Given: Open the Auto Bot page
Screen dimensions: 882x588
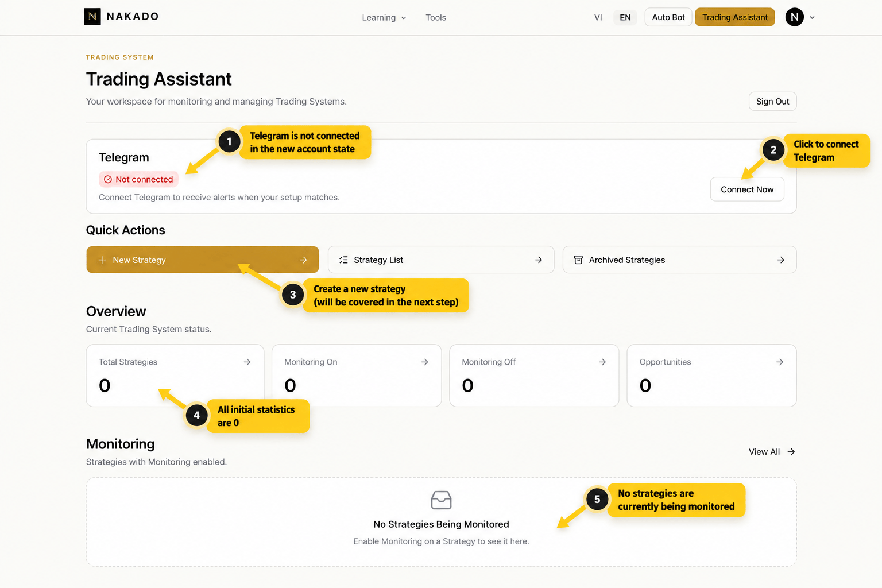Looking at the screenshot, I should 668,17.
